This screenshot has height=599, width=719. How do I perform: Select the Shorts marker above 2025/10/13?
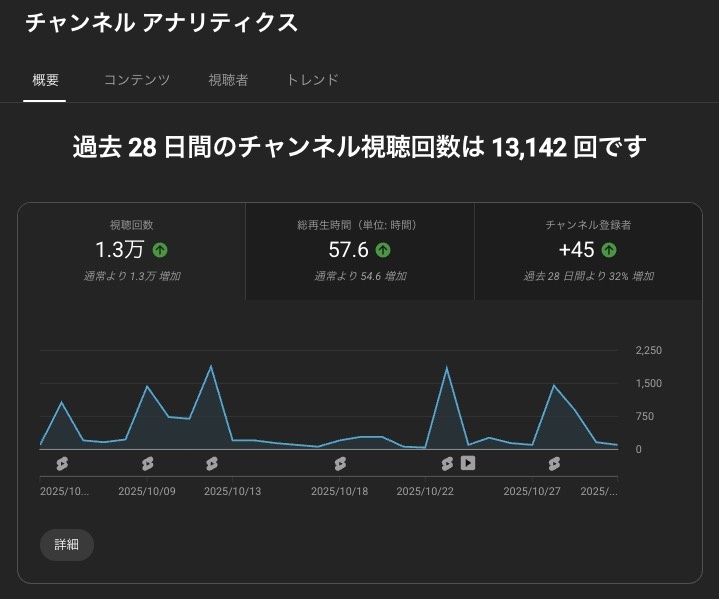212,463
